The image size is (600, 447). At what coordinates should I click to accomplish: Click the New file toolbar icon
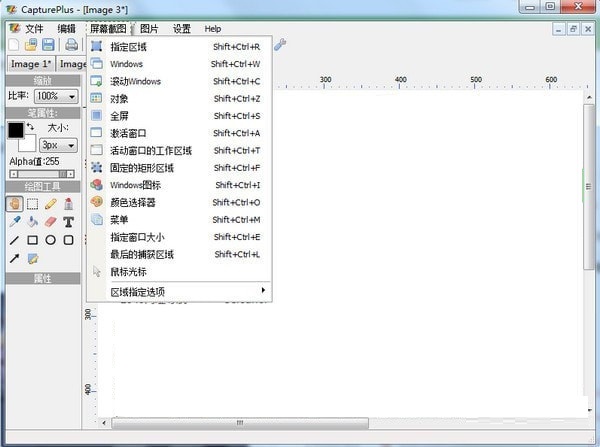pos(14,45)
